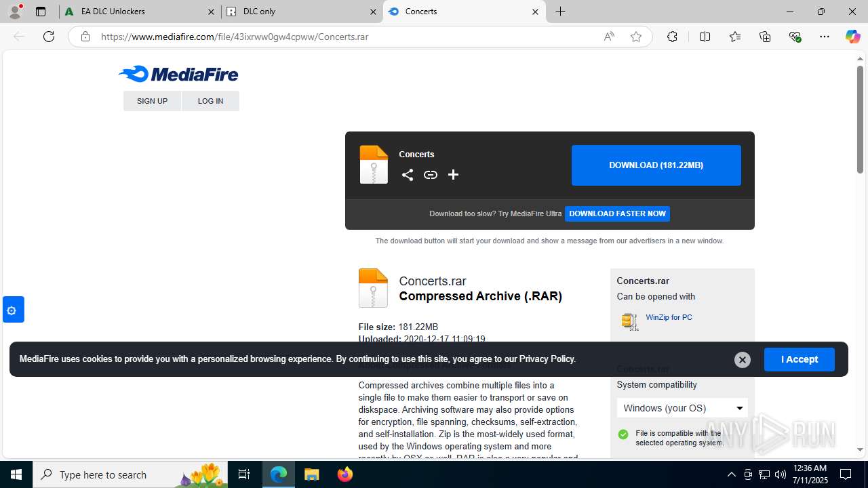Open Collections icon

(765, 37)
